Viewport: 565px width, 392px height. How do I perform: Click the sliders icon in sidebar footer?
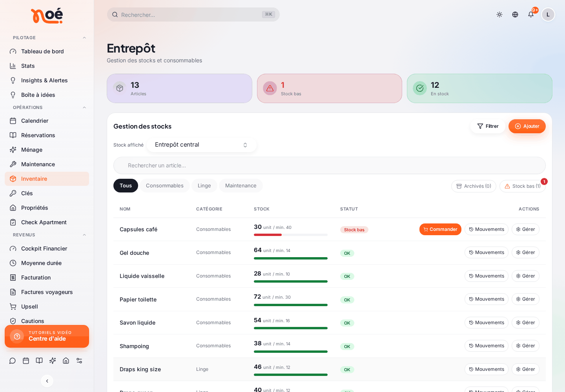point(79,361)
